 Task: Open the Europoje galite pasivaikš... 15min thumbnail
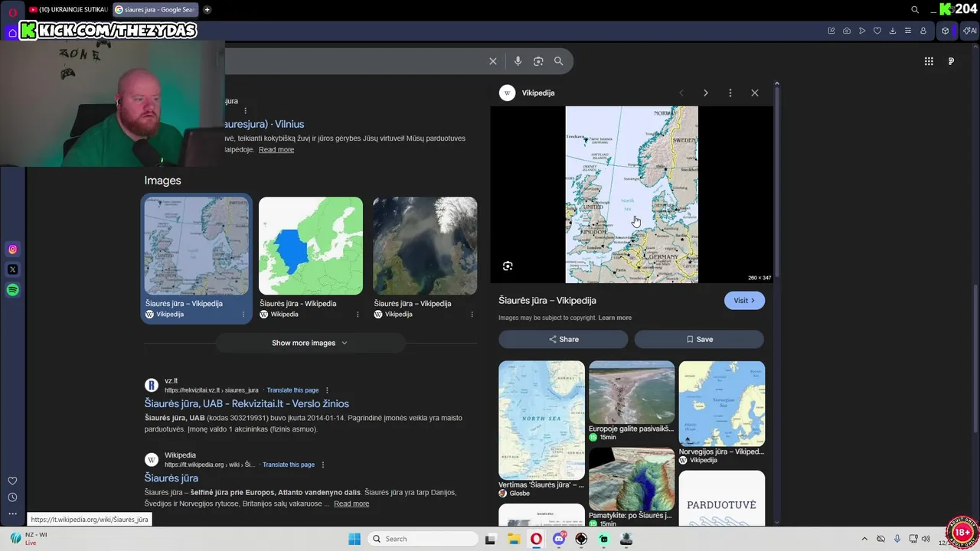tap(632, 392)
